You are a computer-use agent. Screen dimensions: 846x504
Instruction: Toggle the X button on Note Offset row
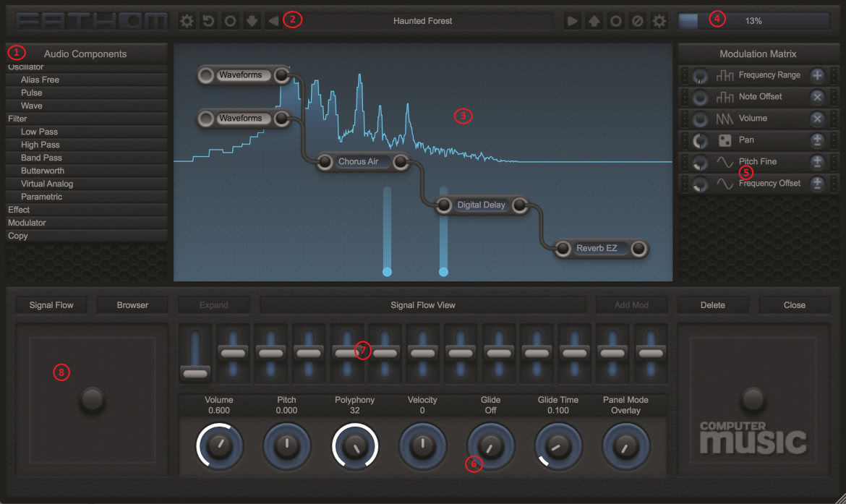point(817,97)
